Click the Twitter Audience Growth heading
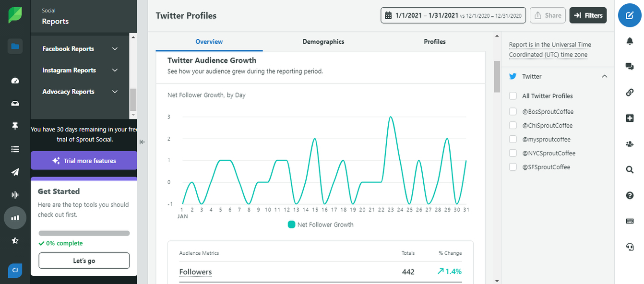The height and width of the screenshot is (284, 644). (x=212, y=60)
